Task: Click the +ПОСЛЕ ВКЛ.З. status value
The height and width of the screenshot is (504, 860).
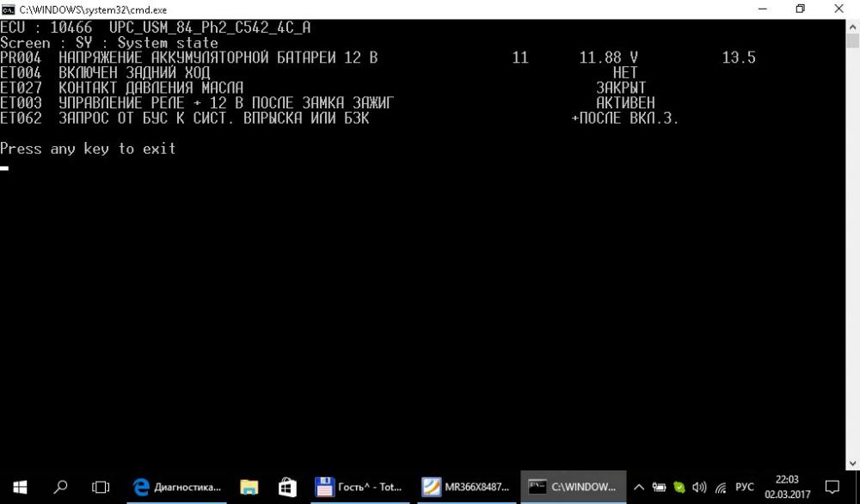Action: pyautogui.click(x=625, y=118)
